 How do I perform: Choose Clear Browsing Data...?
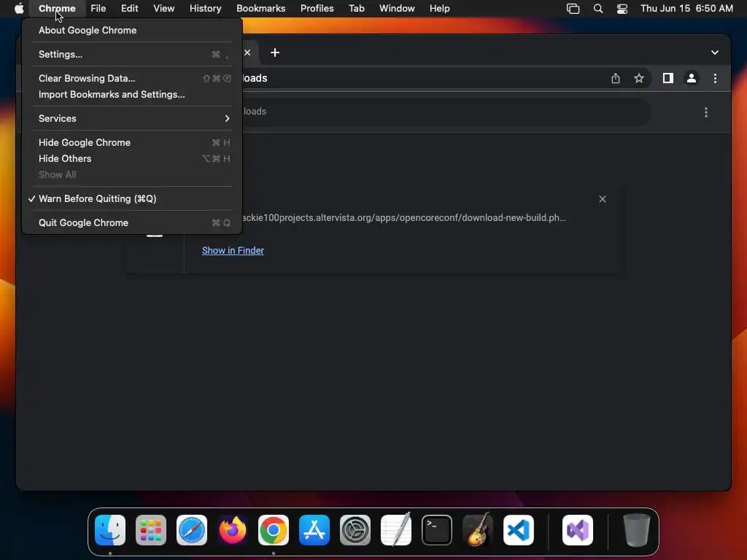[132, 78]
